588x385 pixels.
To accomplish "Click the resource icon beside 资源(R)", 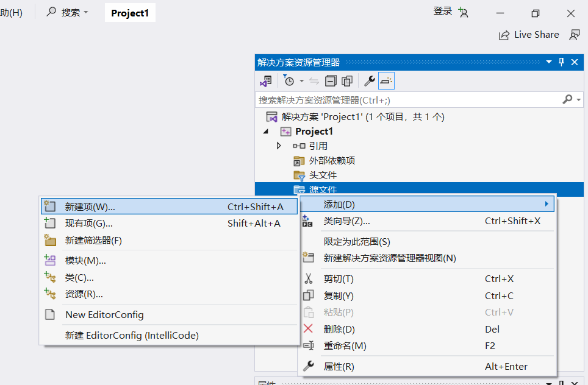I will point(50,294).
